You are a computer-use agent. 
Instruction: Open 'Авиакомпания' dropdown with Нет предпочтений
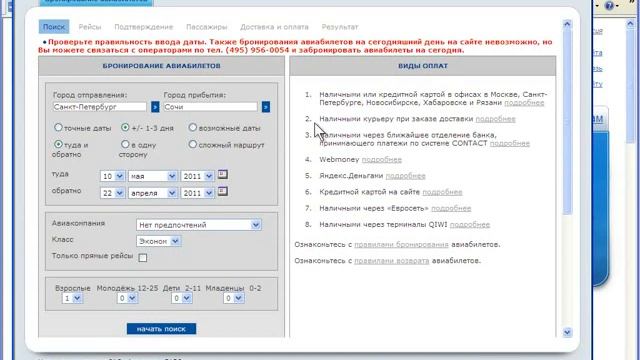198,225
